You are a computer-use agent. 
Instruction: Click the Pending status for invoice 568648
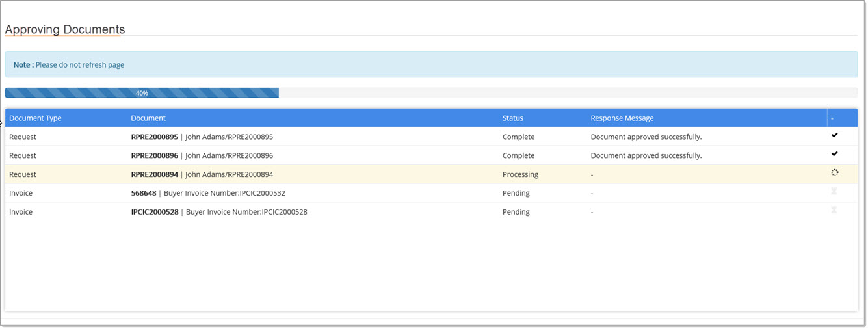(x=516, y=194)
